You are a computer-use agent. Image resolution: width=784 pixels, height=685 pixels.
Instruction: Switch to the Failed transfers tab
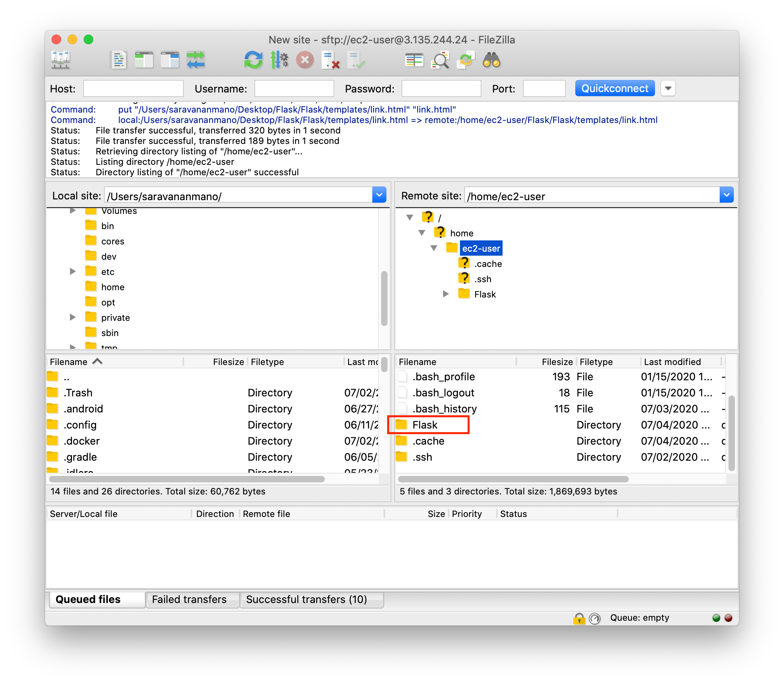[x=189, y=599]
